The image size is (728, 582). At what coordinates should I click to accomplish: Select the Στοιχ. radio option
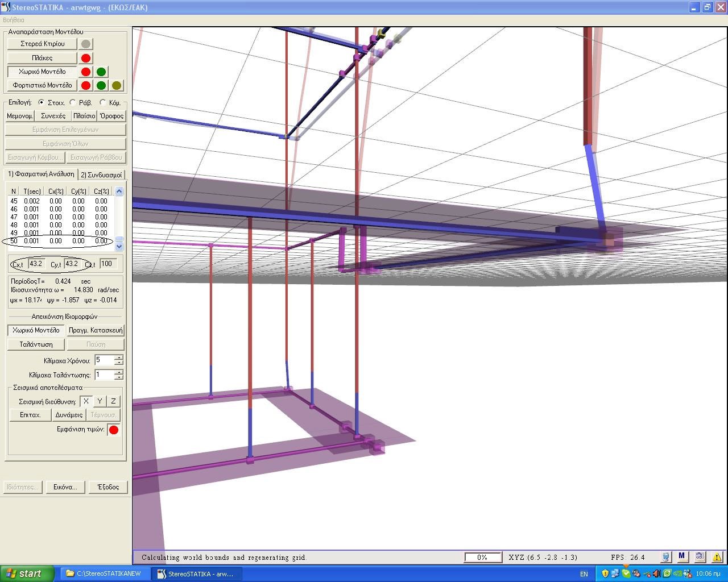click(x=42, y=102)
